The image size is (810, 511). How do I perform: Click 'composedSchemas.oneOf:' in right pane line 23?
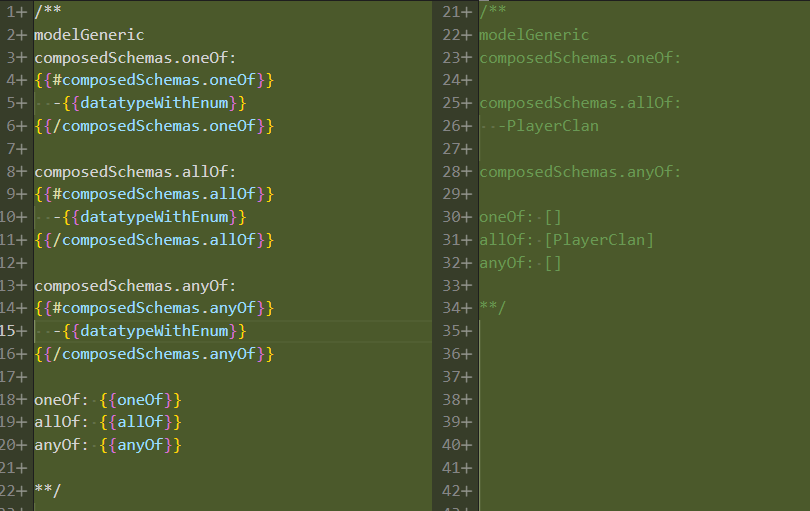(x=580, y=57)
